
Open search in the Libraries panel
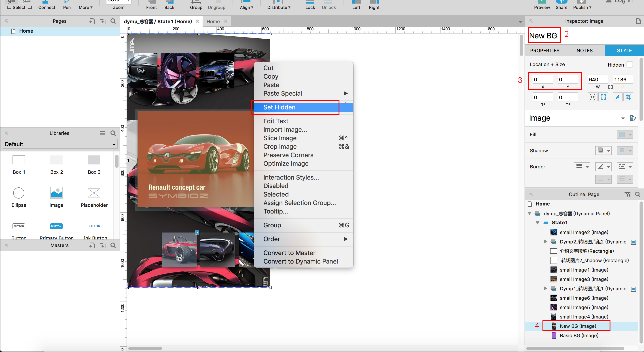click(113, 133)
